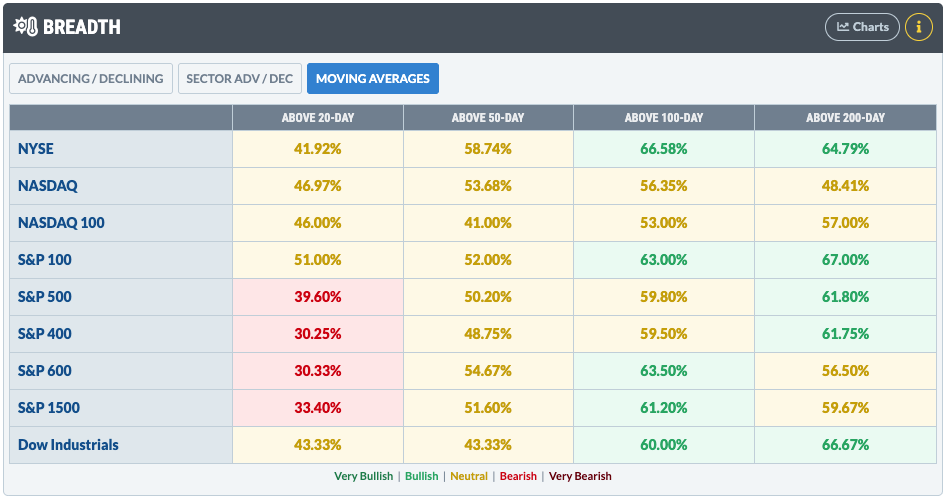947x500 pixels.
Task: Open the NASDAQ 100 row link
Action: coord(61,223)
